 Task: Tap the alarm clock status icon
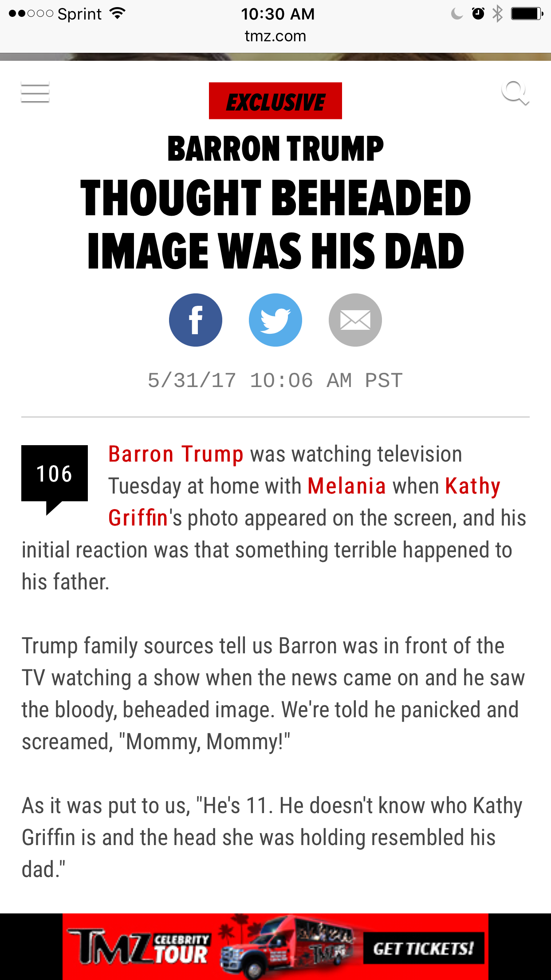pyautogui.click(x=478, y=13)
